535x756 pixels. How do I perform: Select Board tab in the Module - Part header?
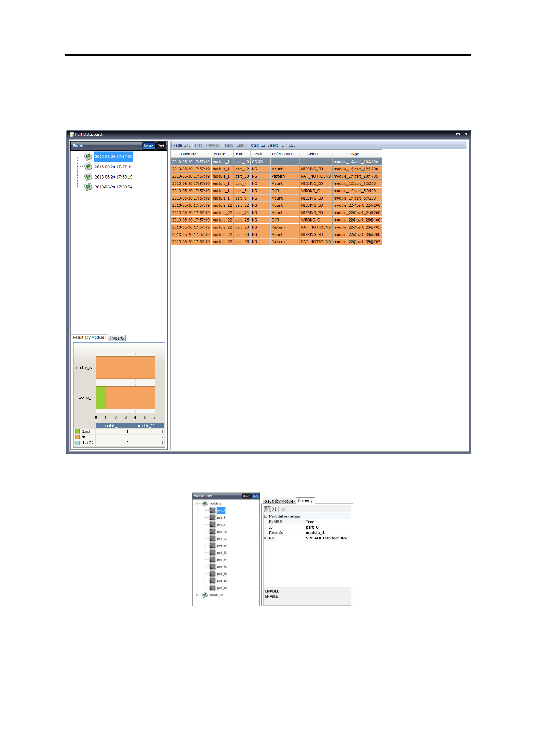(x=246, y=496)
